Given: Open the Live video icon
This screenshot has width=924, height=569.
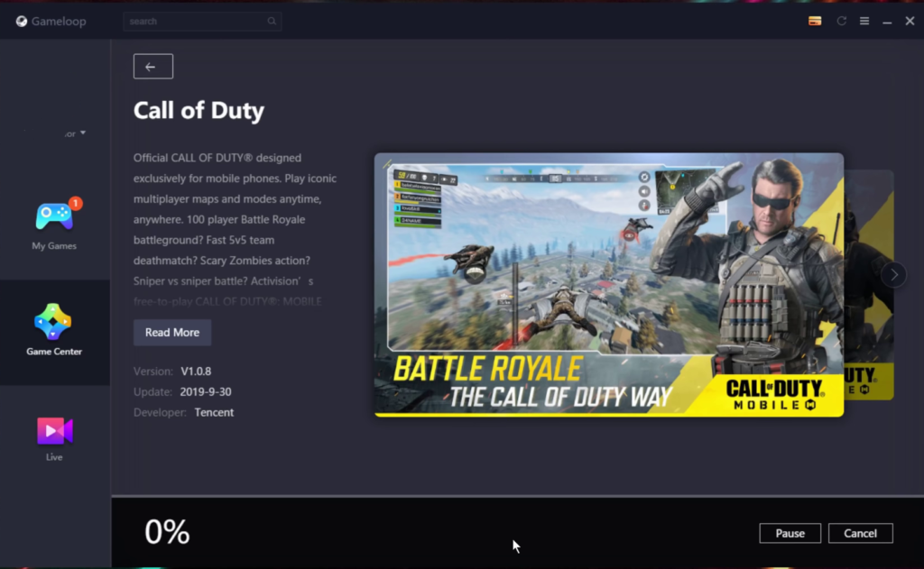Looking at the screenshot, I should 54,431.
